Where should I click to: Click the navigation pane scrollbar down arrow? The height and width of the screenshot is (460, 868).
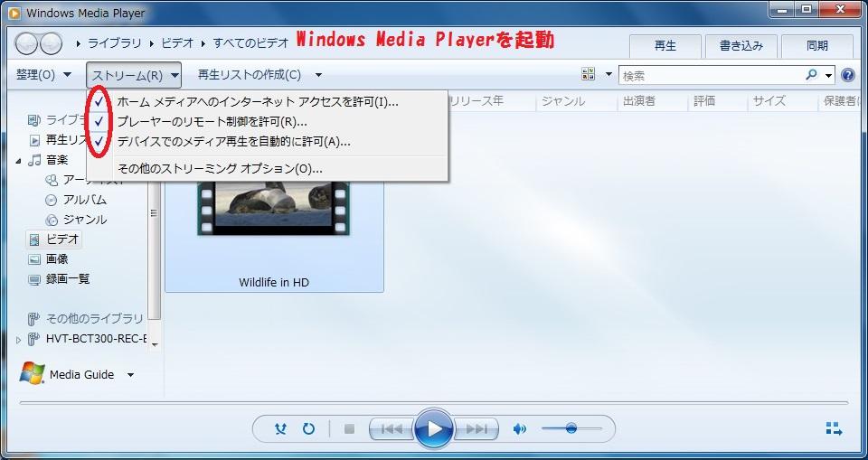(x=155, y=344)
